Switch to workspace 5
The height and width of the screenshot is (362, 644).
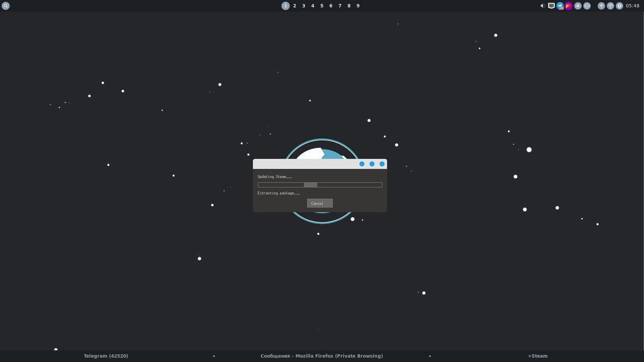pyautogui.click(x=322, y=6)
